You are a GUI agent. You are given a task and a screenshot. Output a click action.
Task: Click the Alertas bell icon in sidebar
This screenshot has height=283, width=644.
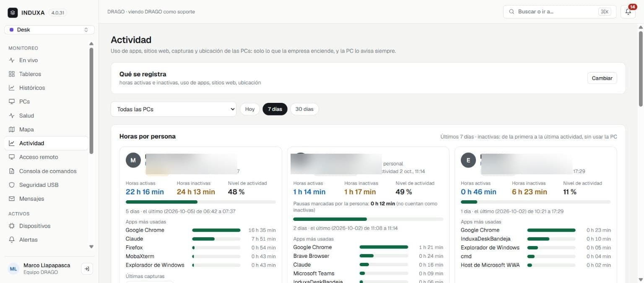pos(12,240)
